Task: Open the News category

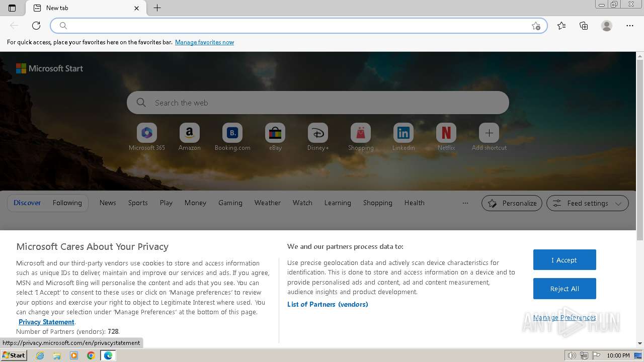Action: tap(108, 203)
